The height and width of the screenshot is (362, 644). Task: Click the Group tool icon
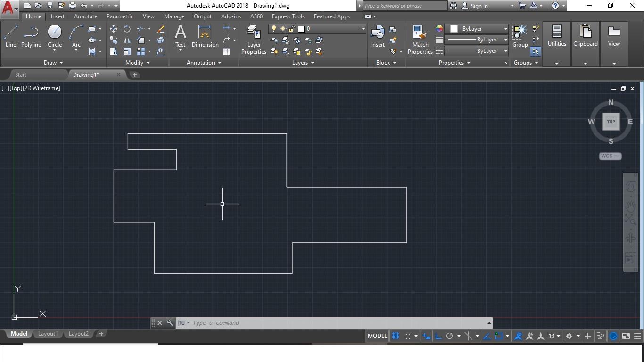pos(520,37)
